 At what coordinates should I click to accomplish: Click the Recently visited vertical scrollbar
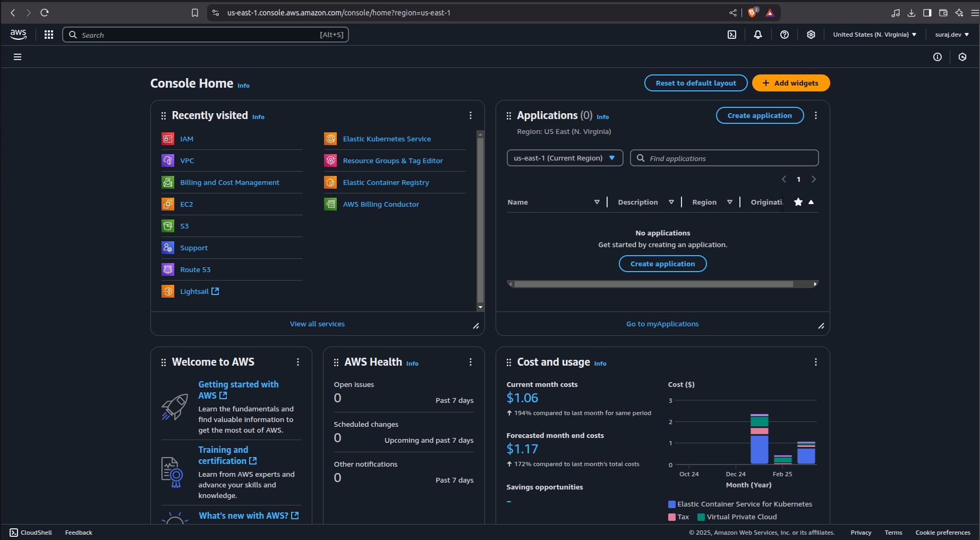pyautogui.click(x=480, y=221)
